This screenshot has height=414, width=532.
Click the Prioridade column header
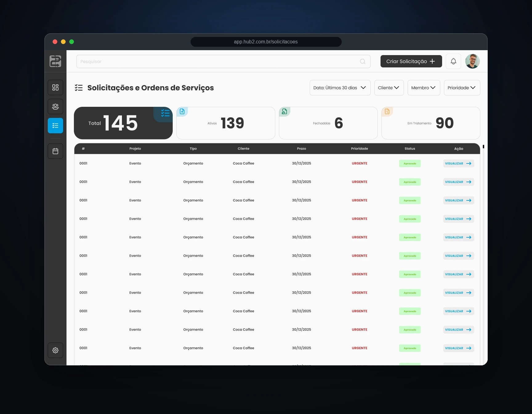[x=359, y=149]
